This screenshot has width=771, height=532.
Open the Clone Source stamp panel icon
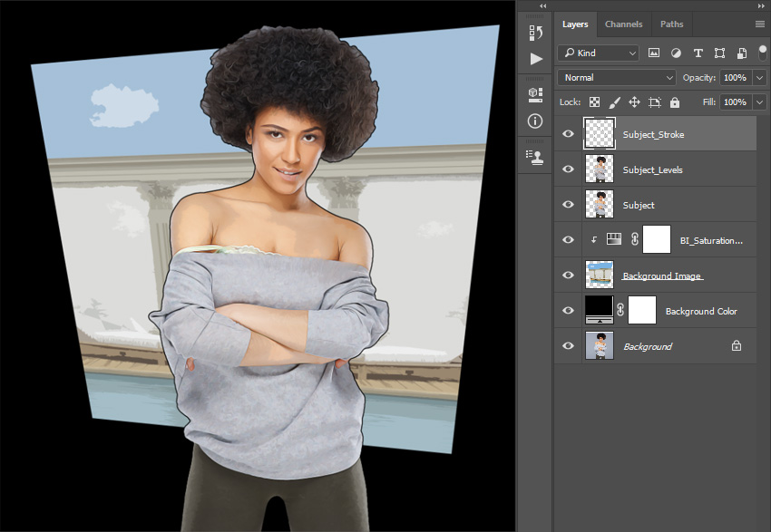pyautogui.click(x=535, y=156)
